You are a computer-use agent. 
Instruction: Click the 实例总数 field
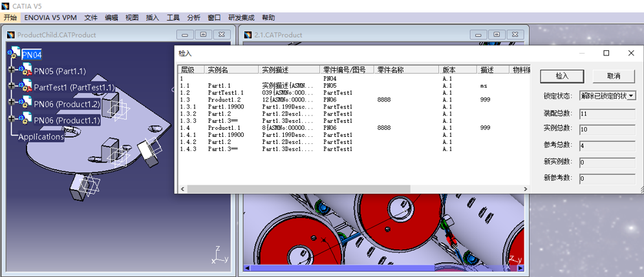[607, 130]
